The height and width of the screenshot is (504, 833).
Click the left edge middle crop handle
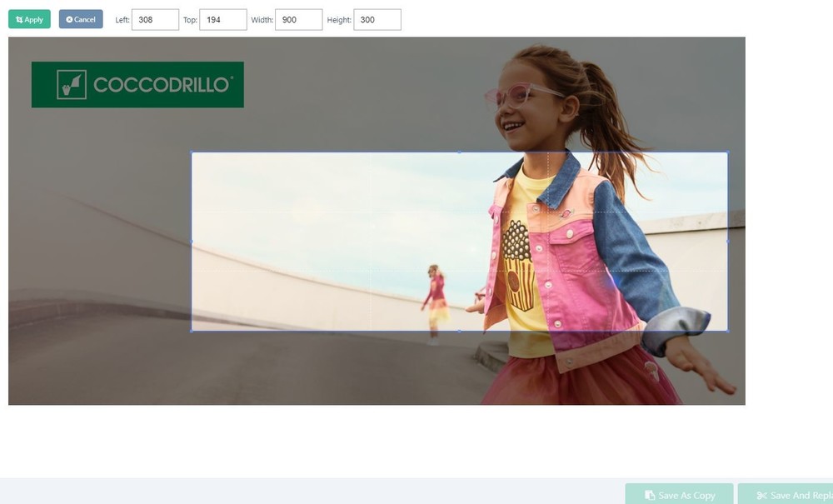[x=192, y=242]
